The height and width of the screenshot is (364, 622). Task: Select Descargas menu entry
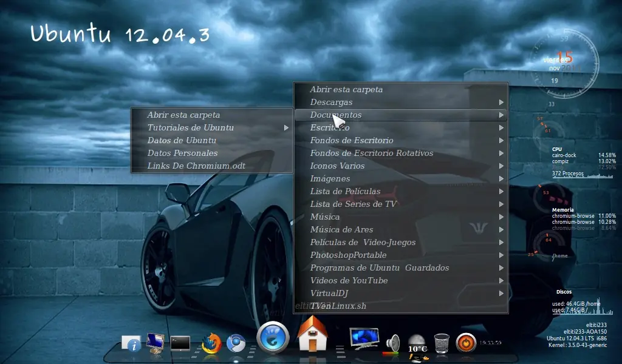(401, 102)
